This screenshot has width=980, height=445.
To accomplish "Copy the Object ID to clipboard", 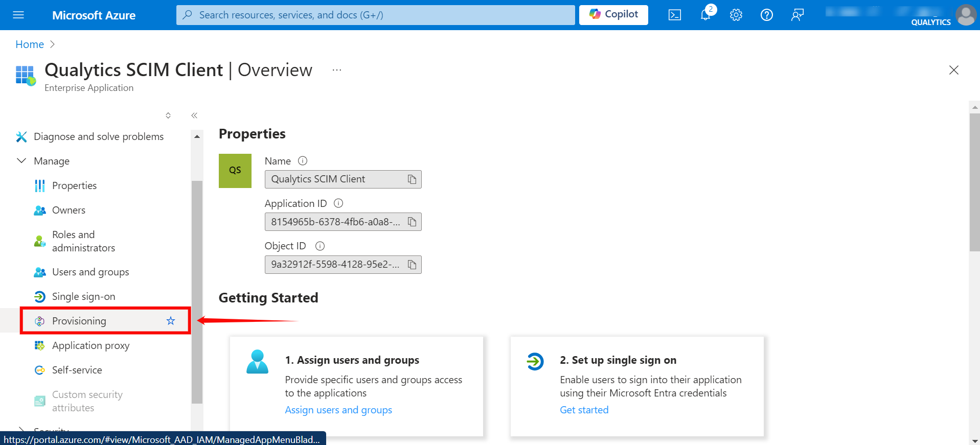I will point(412,265).
